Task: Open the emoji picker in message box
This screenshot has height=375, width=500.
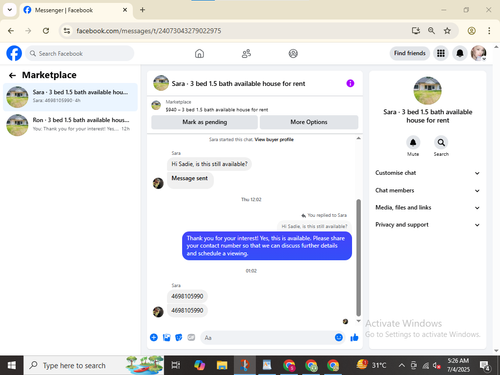Action: click(x=339, y=338)
